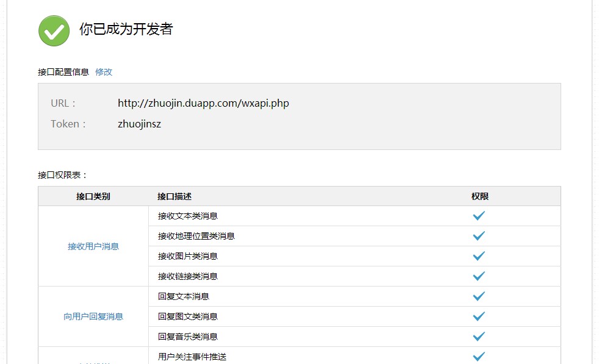Click the 权限 column header
The height and width of the screenshot is (364, 599).
tap(479, 196)
